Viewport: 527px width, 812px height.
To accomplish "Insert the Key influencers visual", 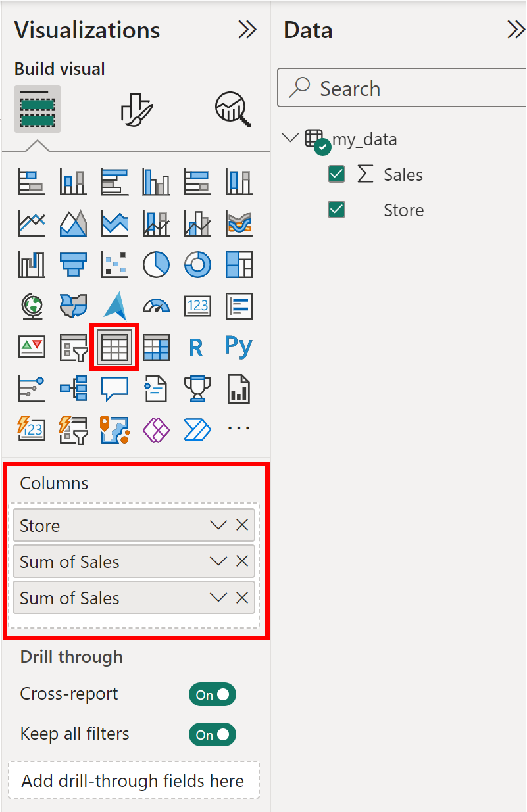I will pos(32,388).
